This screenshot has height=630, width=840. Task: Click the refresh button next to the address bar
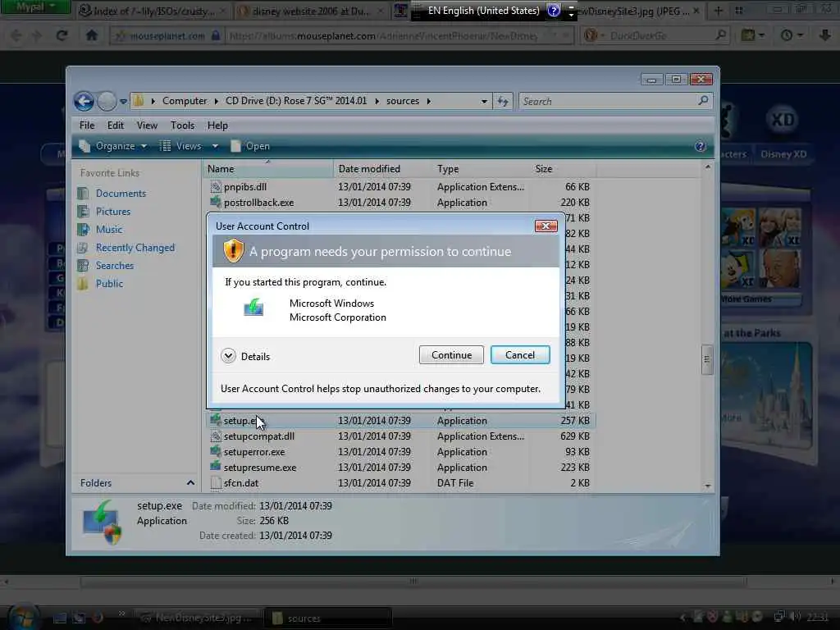(503, 101)
